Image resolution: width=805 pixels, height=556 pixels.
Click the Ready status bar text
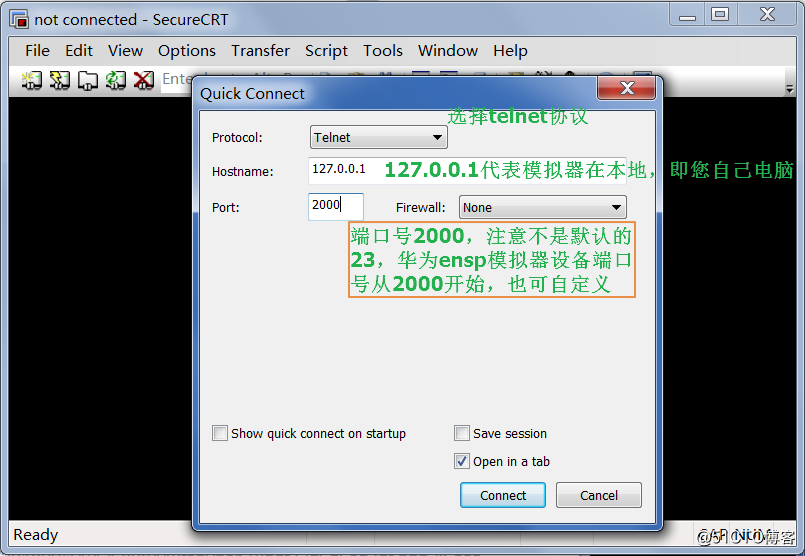click(35, 535)
